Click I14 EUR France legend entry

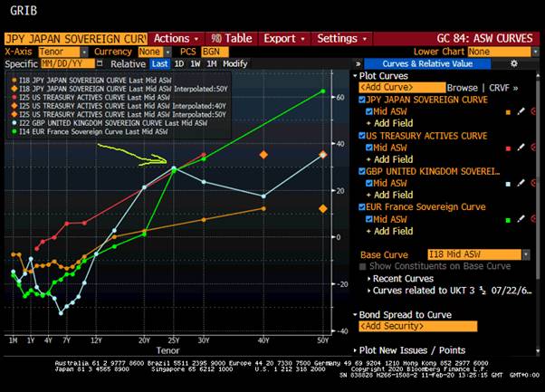[90, 131]
